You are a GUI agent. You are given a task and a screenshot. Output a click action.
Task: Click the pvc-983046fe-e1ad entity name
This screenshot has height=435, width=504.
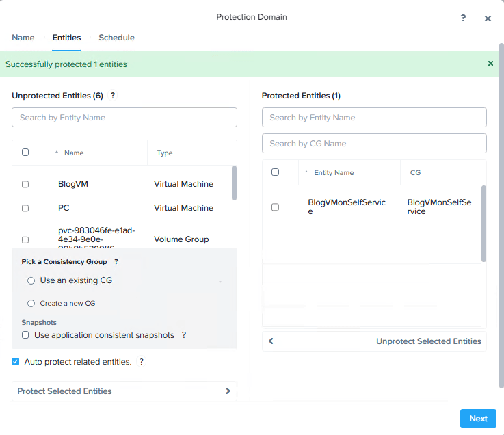(96, 237)
